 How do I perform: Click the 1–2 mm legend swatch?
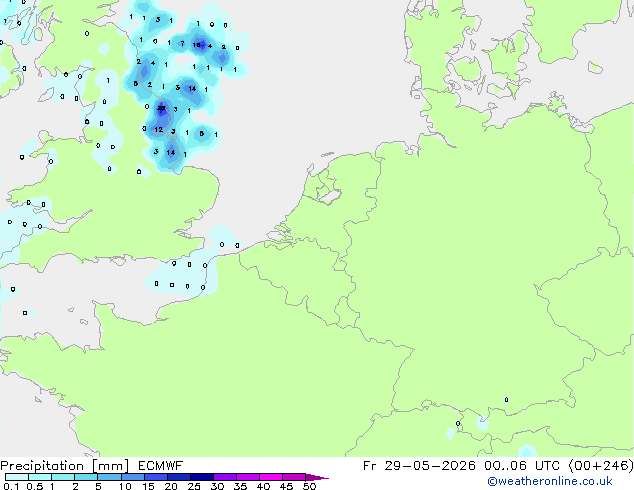(63, 477)
